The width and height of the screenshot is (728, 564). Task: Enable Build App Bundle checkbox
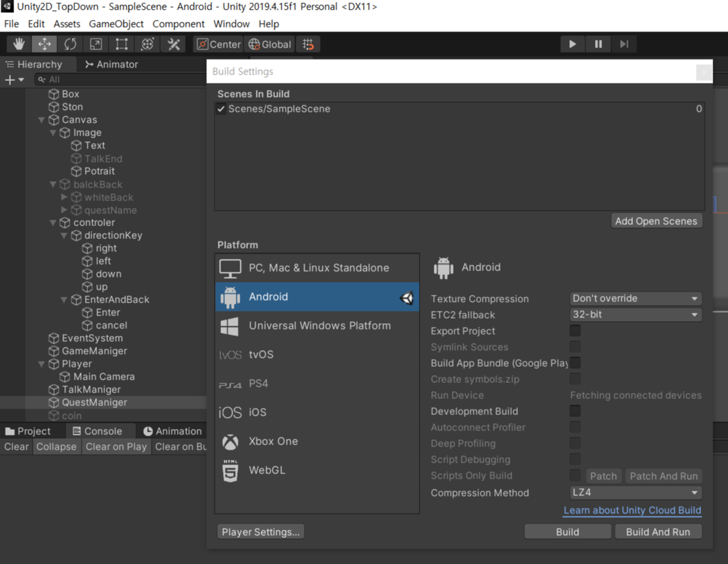click(575, 363)
